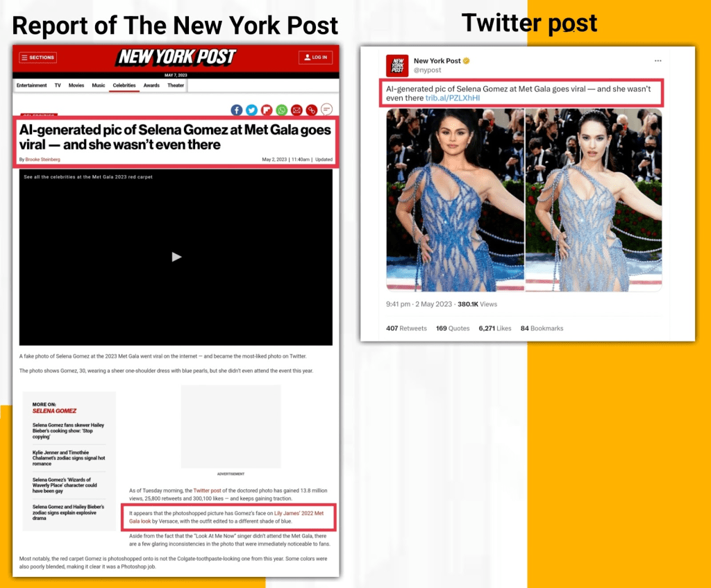The width and height of the screenshot is (711, 588).
Task: Select the Celebrities nav tab
Action: point(124,85)
